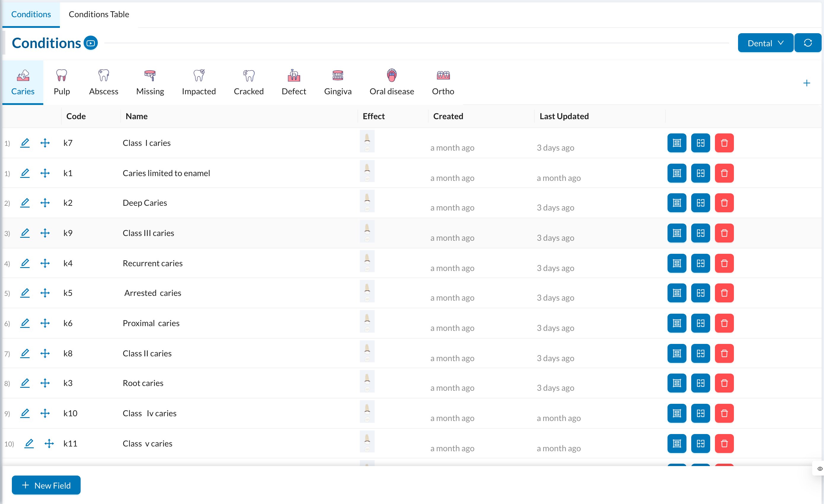
Task: Click the video icon beside Conditions heading
Action: (91, 43)
